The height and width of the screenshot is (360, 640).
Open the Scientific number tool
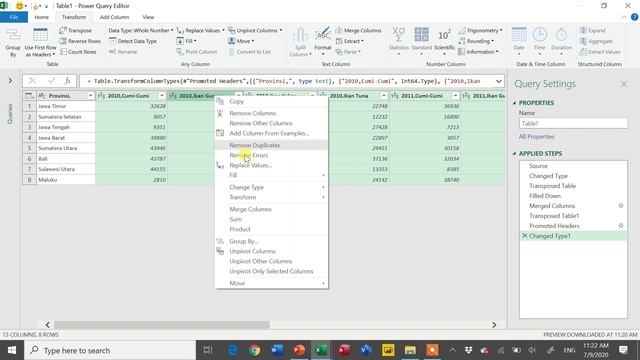[444, 42]
